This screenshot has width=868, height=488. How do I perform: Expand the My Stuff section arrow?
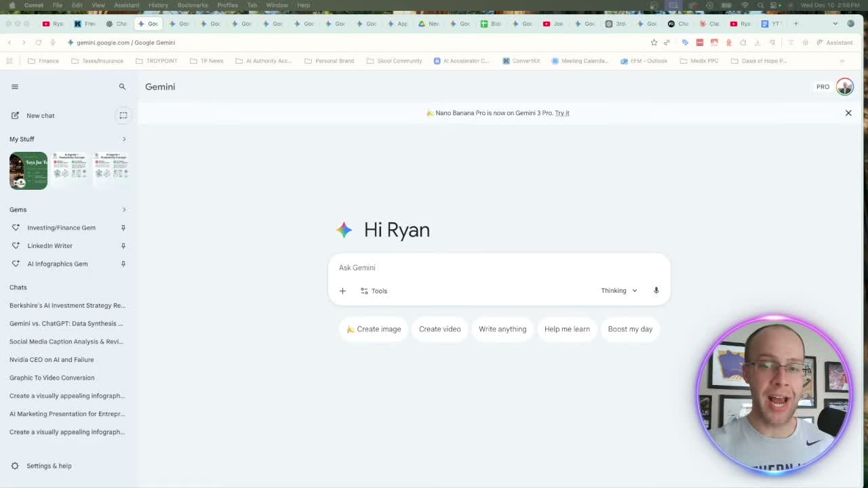click(x=124, y=139)
